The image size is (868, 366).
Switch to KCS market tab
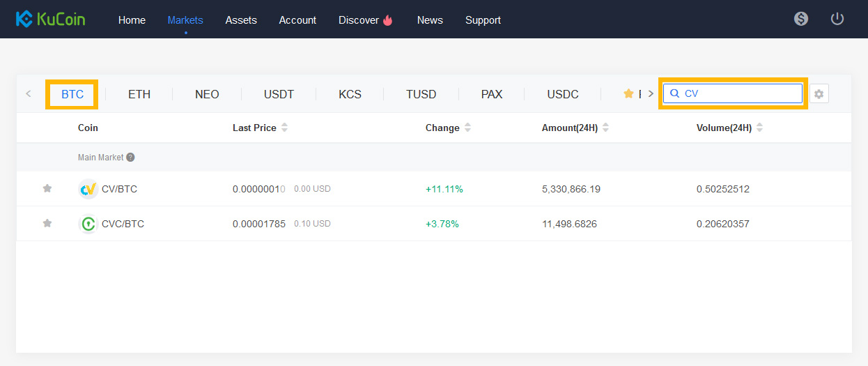point(350,94)
